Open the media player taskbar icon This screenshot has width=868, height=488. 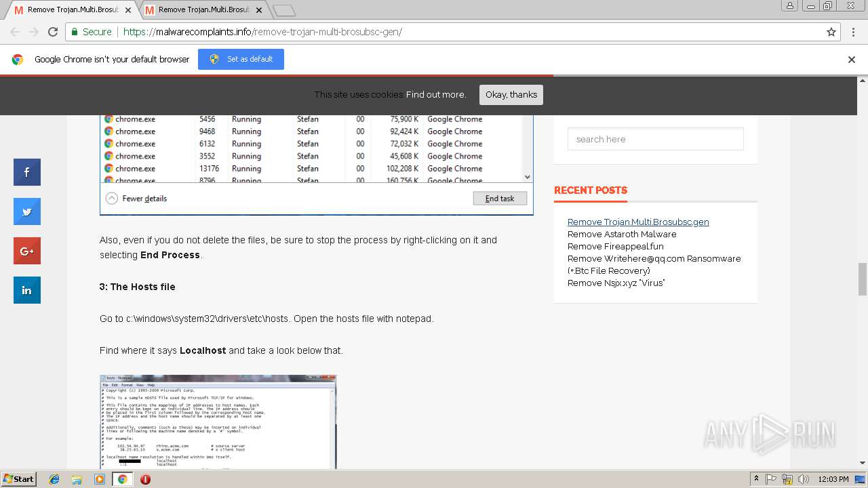point(100,479)
